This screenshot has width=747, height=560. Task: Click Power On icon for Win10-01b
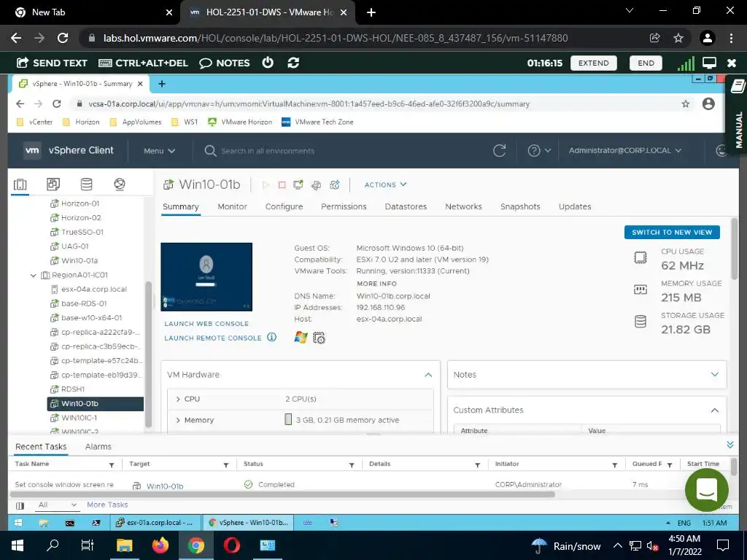click(x=266, y=184)
